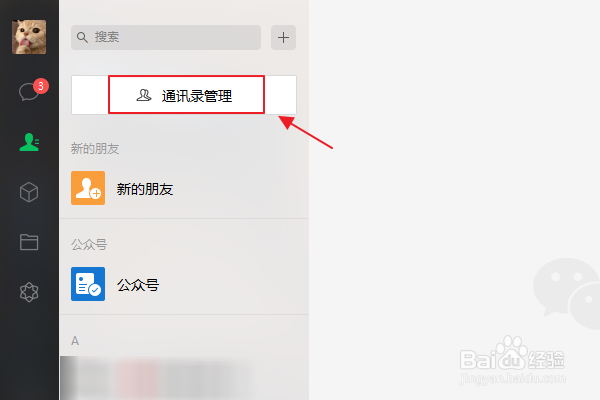Click the plus button beside search
The image size is (600, 400).
[x=284, y=38]
